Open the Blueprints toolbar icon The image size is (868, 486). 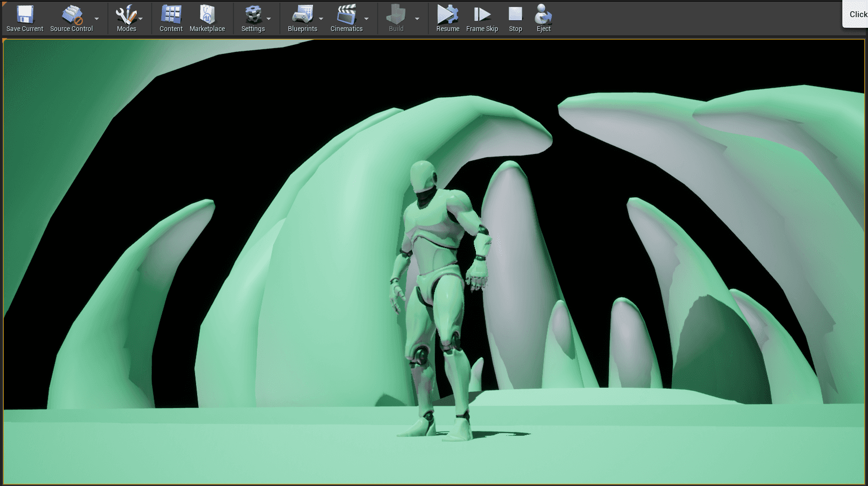pyautogui.click(x=302, y=15)
